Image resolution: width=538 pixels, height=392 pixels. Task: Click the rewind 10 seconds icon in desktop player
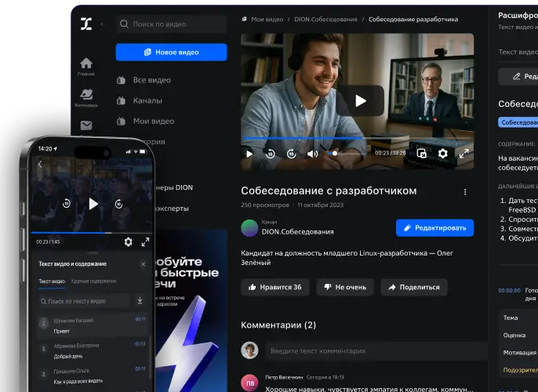coord(271,154)
